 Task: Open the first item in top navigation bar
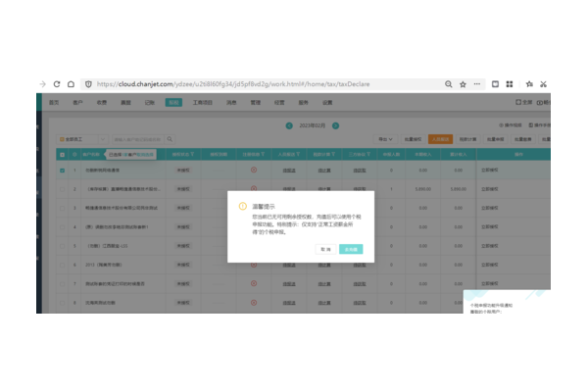coord(55,102)
